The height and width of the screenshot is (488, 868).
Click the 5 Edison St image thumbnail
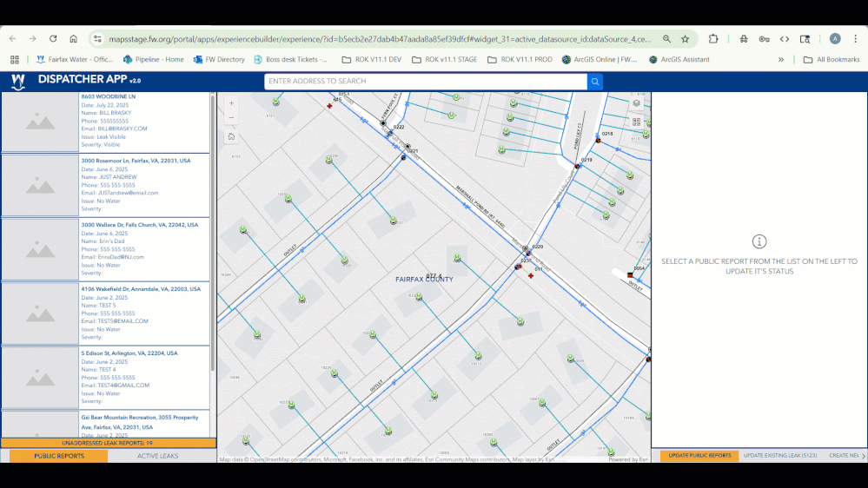[x=40, y=378]
